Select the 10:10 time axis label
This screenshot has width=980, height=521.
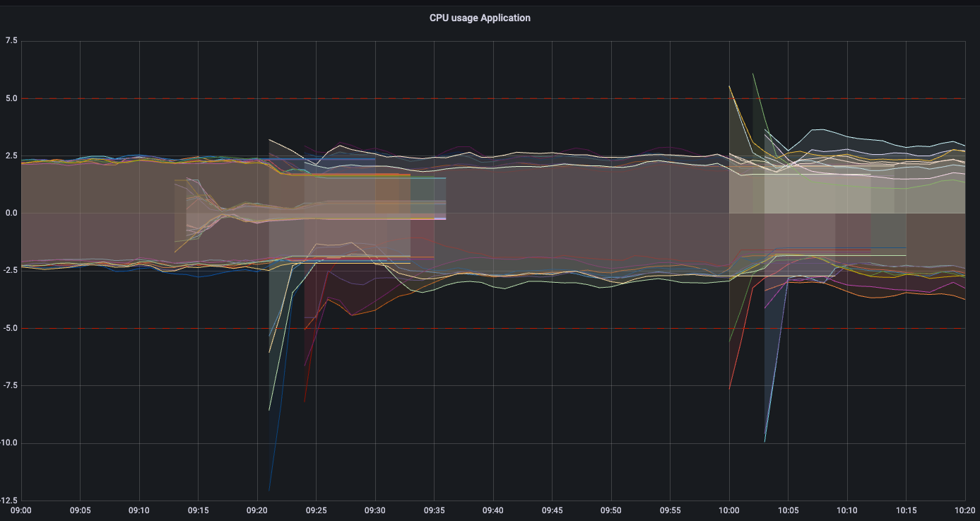point(847,510)
